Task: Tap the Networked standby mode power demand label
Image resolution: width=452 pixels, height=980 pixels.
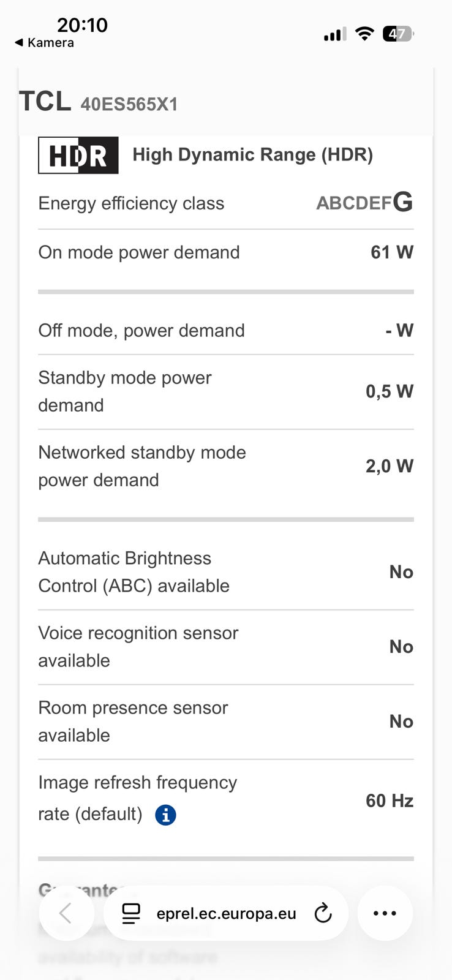Action: [x=142, y=466]
